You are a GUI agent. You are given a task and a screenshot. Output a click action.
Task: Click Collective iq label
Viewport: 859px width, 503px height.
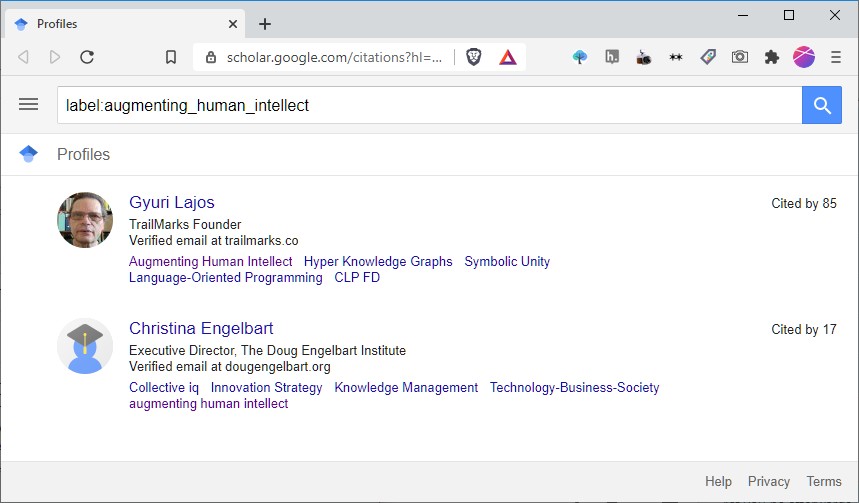pyautogui.click(x=164, y=387)
